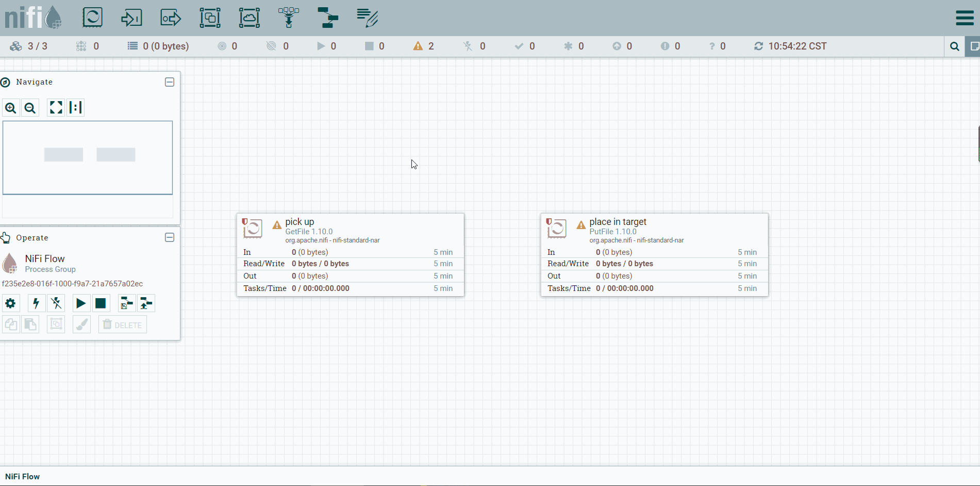Screen dimensions: 980x486
Task: Collapse the Navigate panel
Action: point(170,82)
